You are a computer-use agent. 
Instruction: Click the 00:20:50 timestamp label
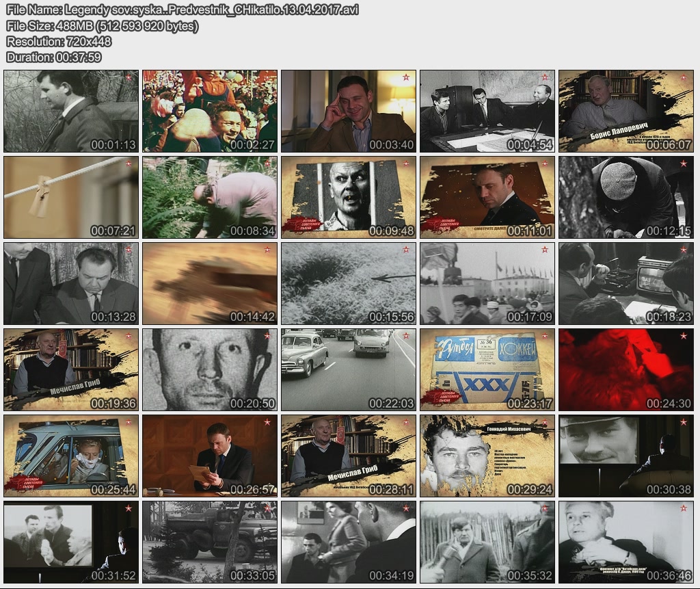[x=252, y=404]
